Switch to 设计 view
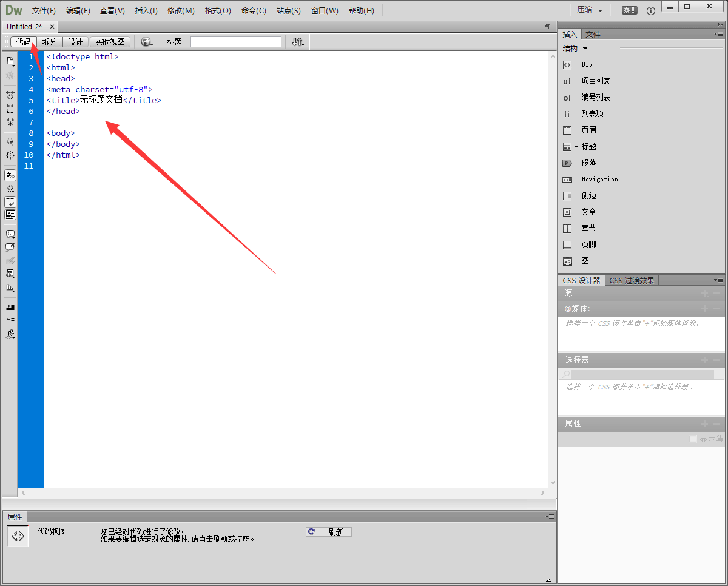Image resolution: width=728 pixels, height=586 pixels. click(75, 42)
